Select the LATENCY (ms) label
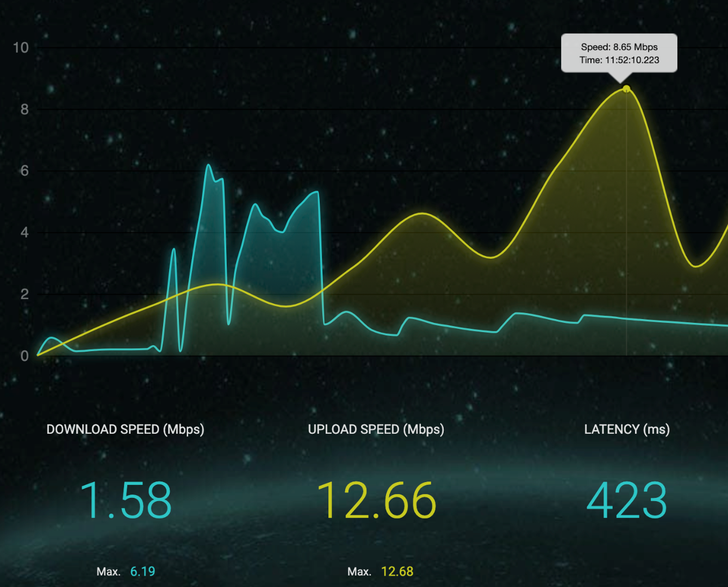This screenshot has height=587, width=728. tap(627, 429)
